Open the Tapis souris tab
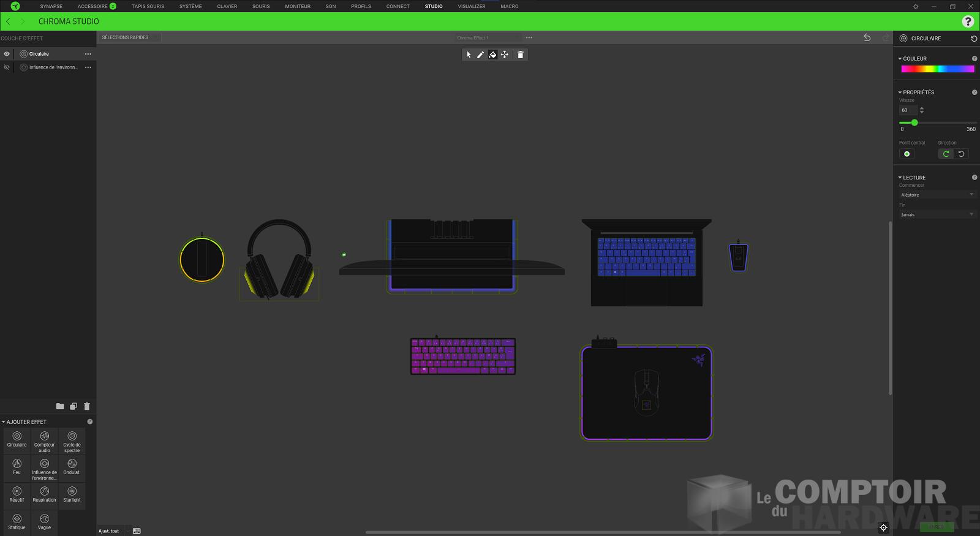The width and height of the screenshot is (980, 536). 148,6
